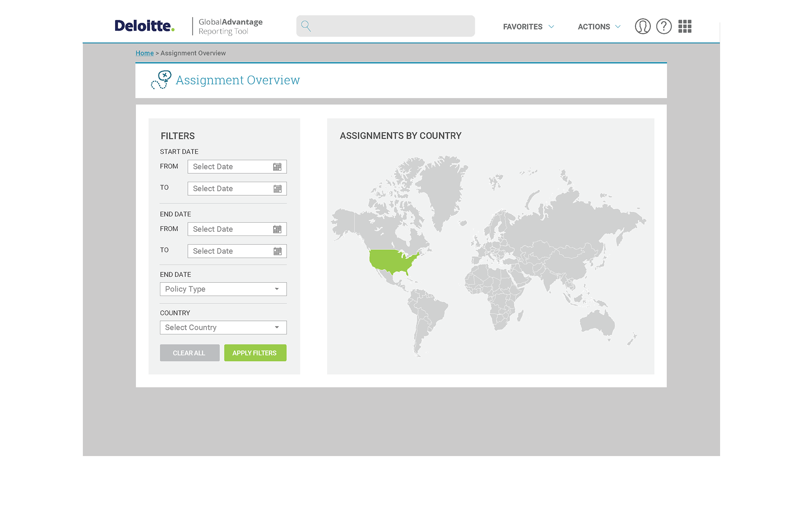
Task: Click the Assignment Overview route icon
Action: (x=161, y=80)
